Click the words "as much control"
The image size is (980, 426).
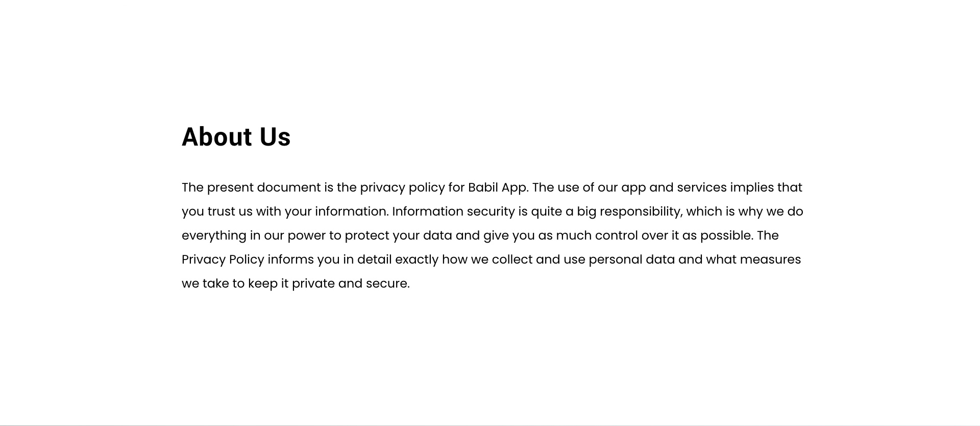pos(588,235)
